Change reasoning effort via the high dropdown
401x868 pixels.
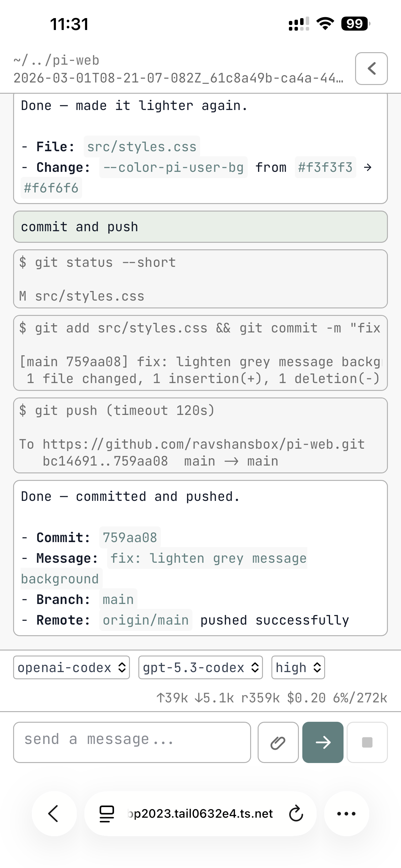[298, 667]
